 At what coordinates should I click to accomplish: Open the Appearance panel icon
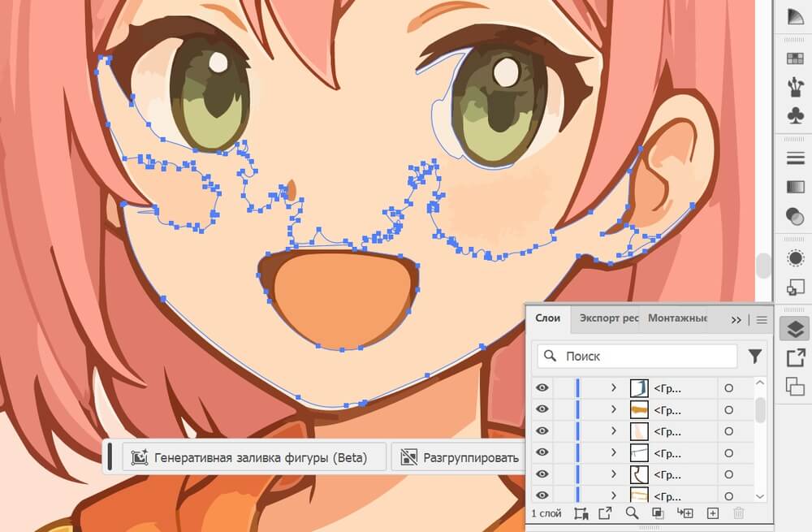pyautogui.click(x=795, y=258)
